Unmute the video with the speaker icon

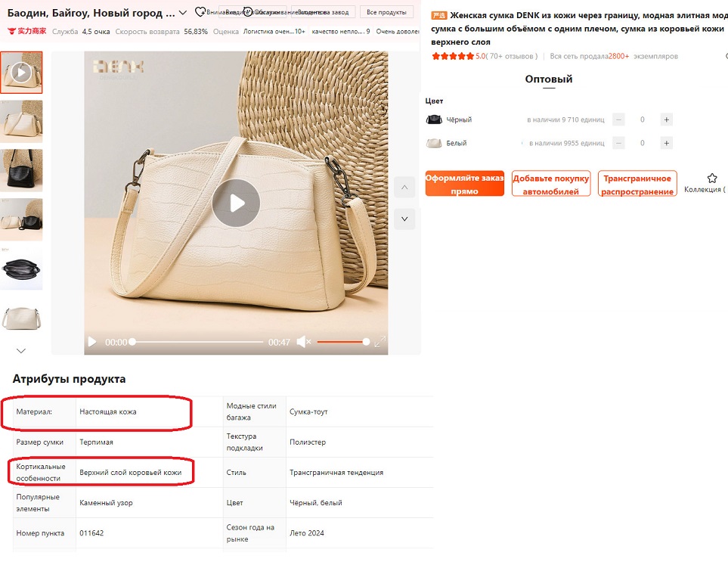(x=303, y=342)
